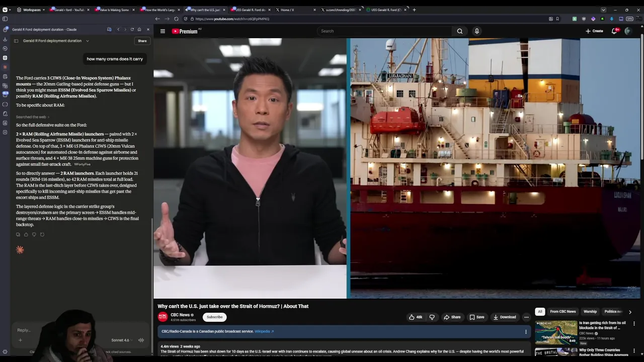Expand 'Searched the web' section

33,117
